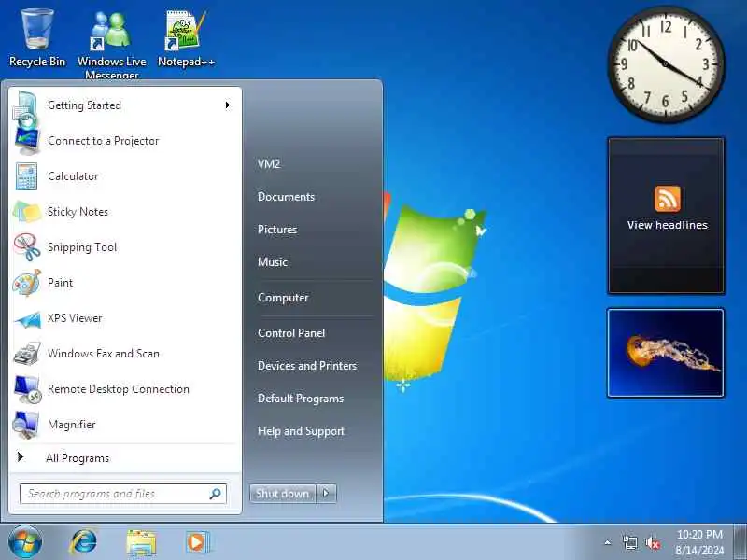
Task: Open XPS Viewer entry
Action: (x=125, y=318)
